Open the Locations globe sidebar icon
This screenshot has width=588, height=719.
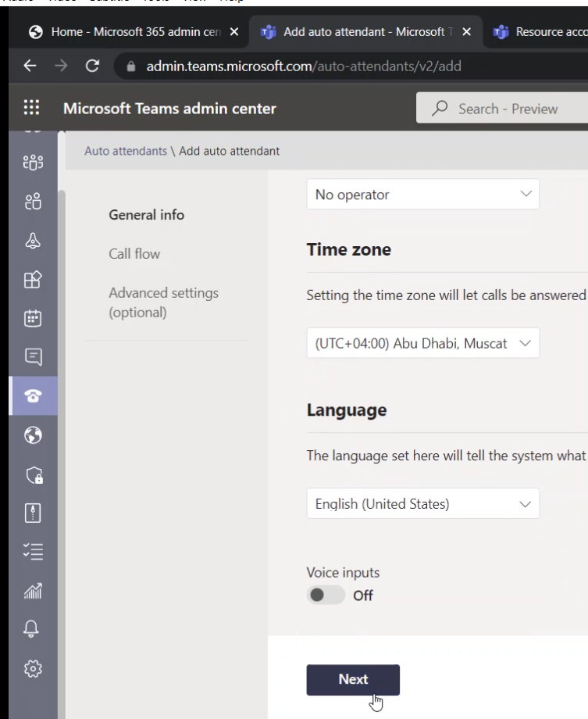(x=33, y=435)
